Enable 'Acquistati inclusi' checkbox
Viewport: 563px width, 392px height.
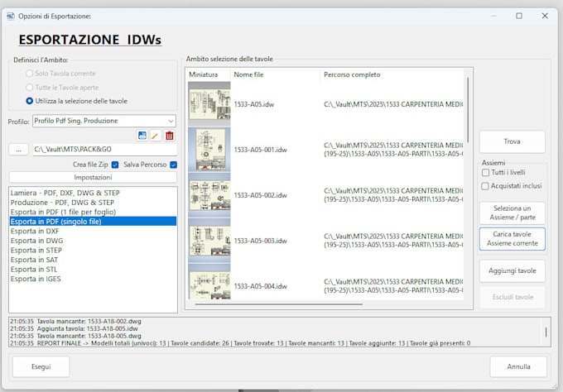pyautogui.click(x=485, y=186)
